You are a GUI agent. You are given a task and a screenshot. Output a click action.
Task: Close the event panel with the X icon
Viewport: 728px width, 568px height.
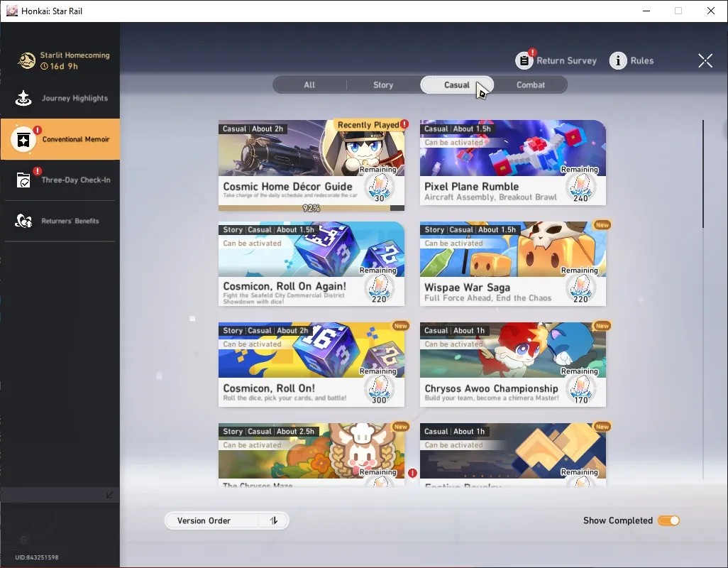(705, 60)
